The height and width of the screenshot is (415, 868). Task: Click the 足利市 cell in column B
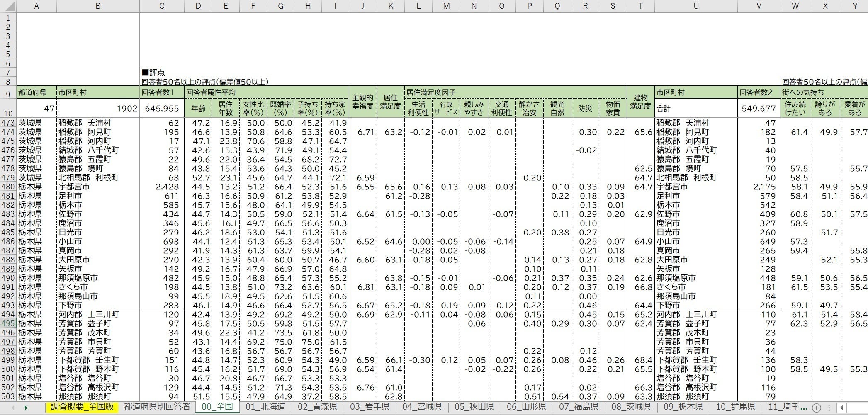pyautogui.click(x=98, y=196)
